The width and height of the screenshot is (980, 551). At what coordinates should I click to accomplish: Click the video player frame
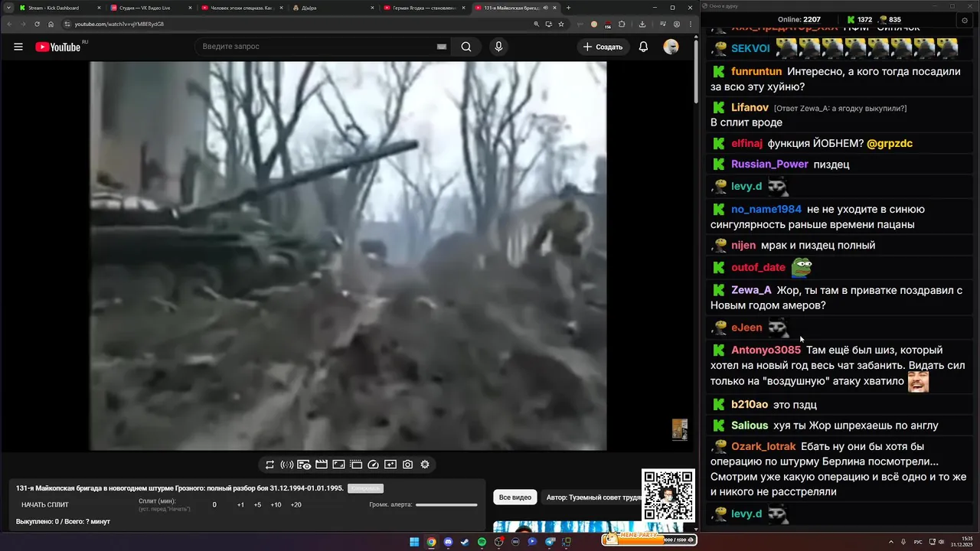(x=348, y=256)
